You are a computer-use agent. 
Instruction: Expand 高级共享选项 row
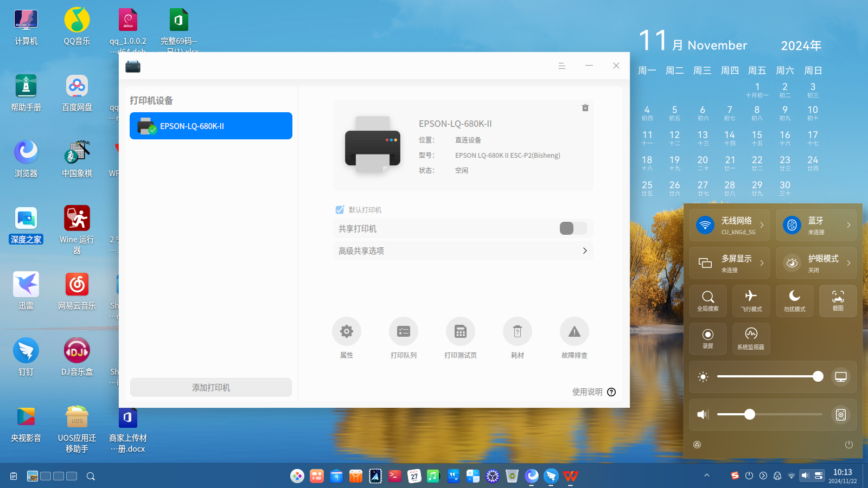[x=463, y=251]
